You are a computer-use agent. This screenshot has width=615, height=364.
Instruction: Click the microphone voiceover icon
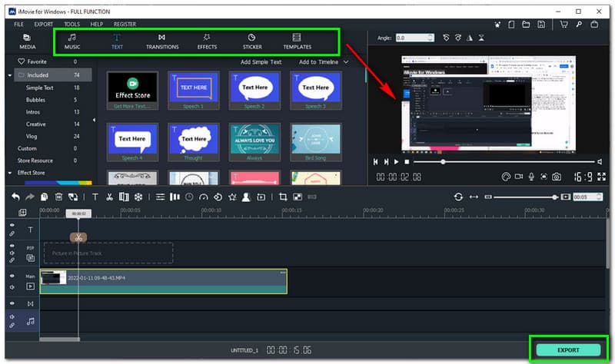coord(530,177)
